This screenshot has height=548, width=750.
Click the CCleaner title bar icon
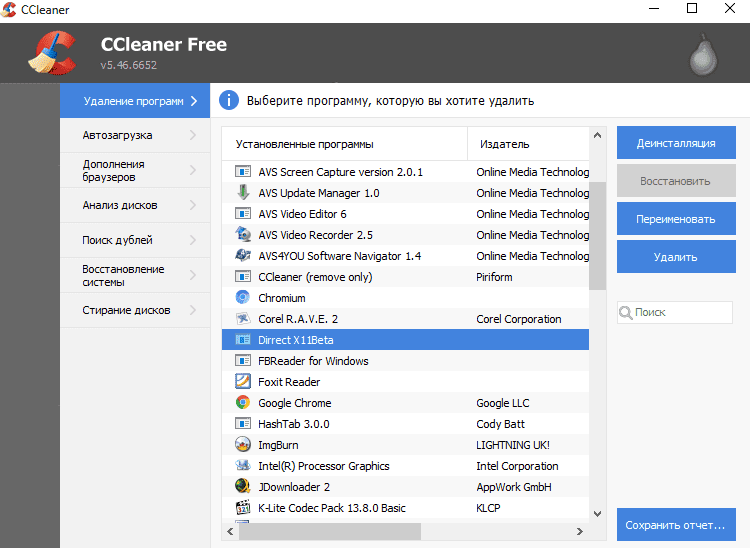9,9
